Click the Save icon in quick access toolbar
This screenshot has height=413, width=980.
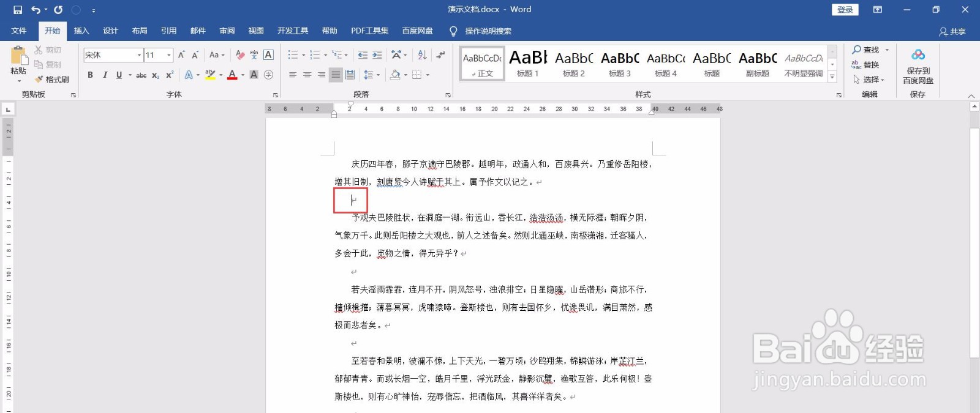click(17, 10)
